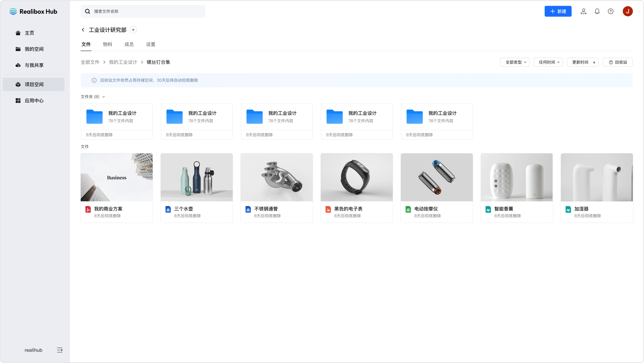Click the teal file icon of 智能香薰
644x363 pixels.
click(x=488, y=209)
